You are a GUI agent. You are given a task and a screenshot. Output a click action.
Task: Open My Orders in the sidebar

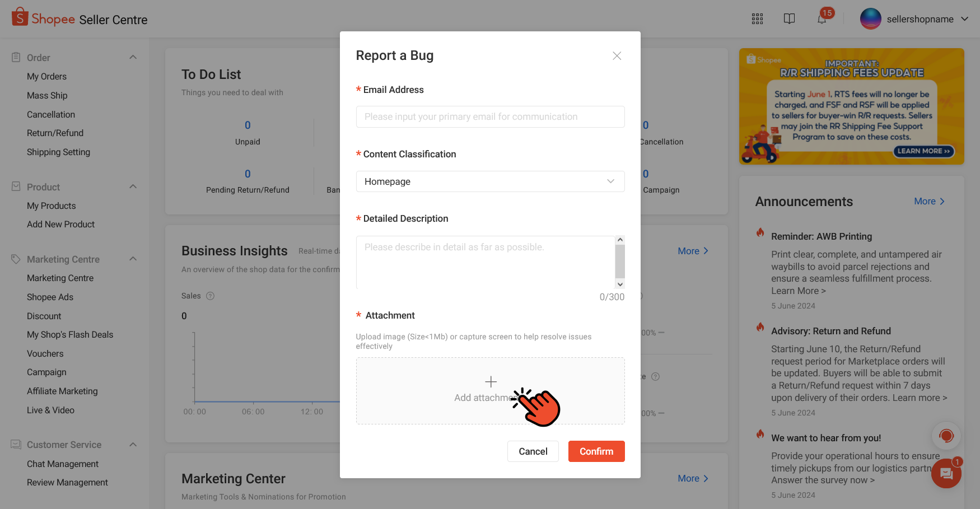point(46,77)
